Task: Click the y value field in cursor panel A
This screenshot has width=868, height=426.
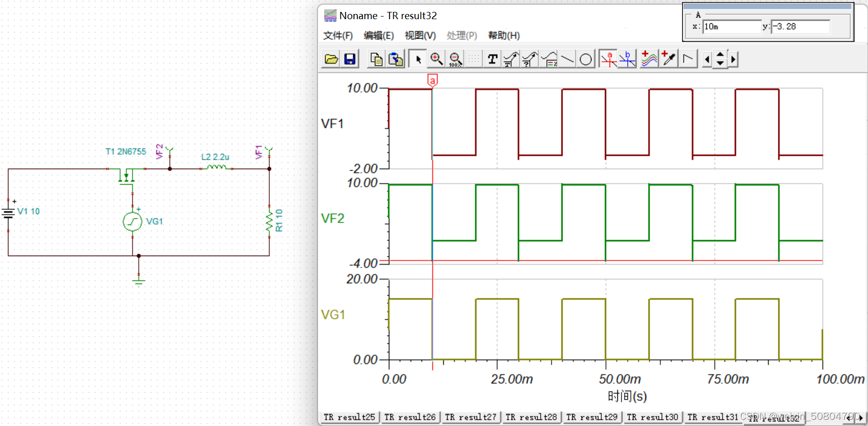Action: click(x=801, y=26)
